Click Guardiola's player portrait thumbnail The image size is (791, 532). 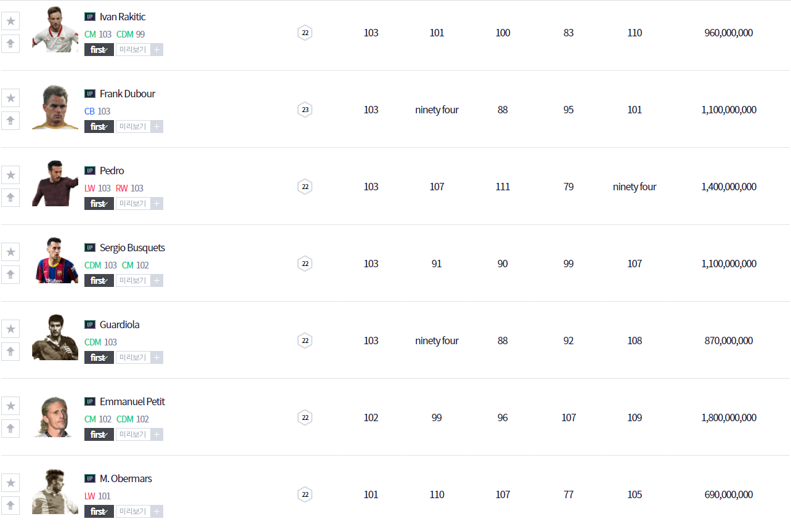point(55,337)
